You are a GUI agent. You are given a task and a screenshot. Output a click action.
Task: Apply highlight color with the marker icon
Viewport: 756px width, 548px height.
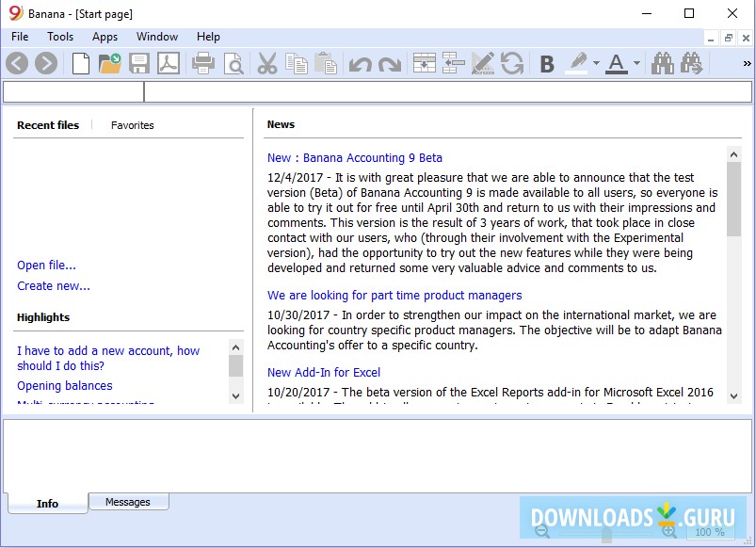[x=576, y=63]
